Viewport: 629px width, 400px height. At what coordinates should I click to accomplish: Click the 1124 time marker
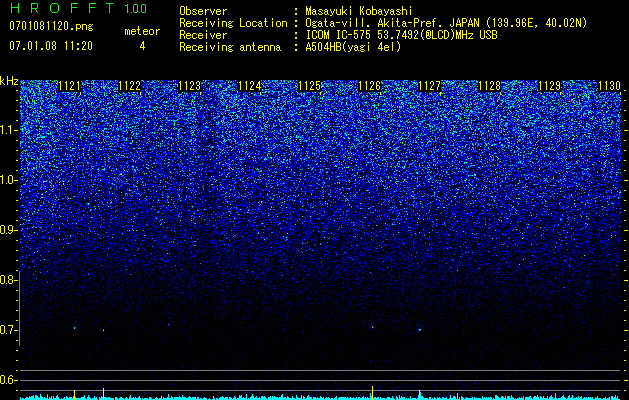(x=250, y=86)
